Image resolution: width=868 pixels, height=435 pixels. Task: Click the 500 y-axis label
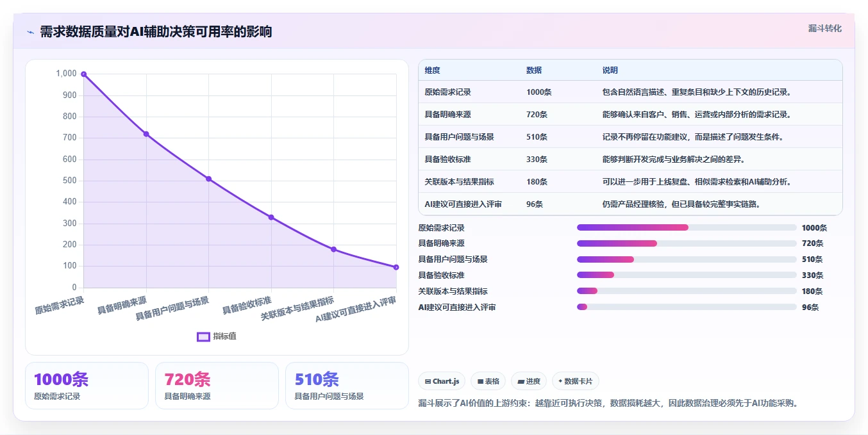[x=70, y=181]
